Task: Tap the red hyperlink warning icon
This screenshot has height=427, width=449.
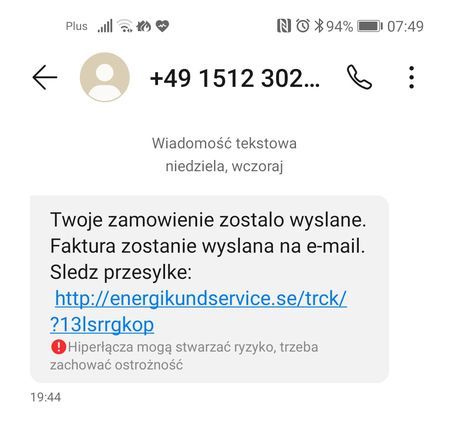Action: pos(58,347)
